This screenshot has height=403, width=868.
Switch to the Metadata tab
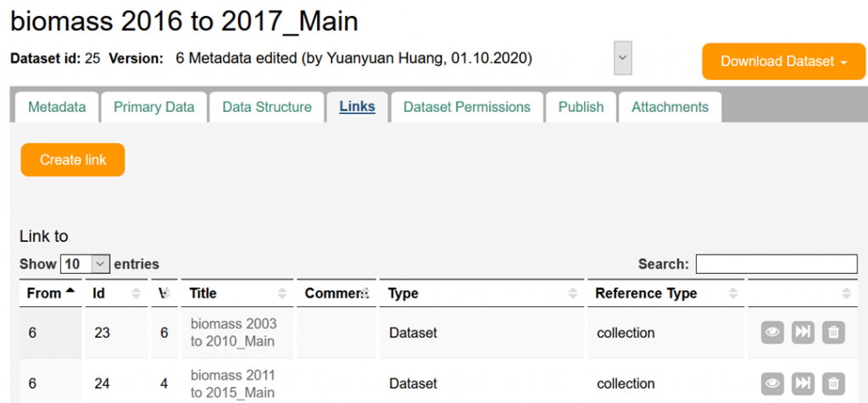click(x=57, y=107)
